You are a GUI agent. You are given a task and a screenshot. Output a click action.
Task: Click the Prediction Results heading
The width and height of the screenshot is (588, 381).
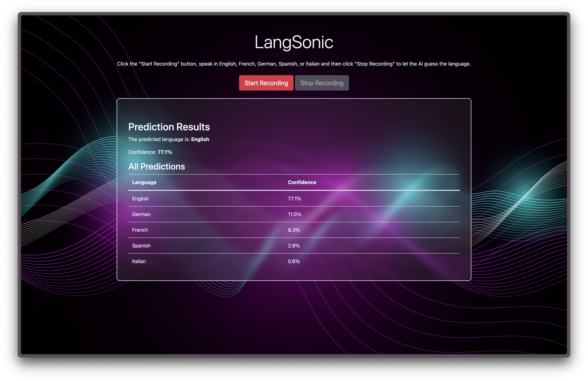coord(169,127)
